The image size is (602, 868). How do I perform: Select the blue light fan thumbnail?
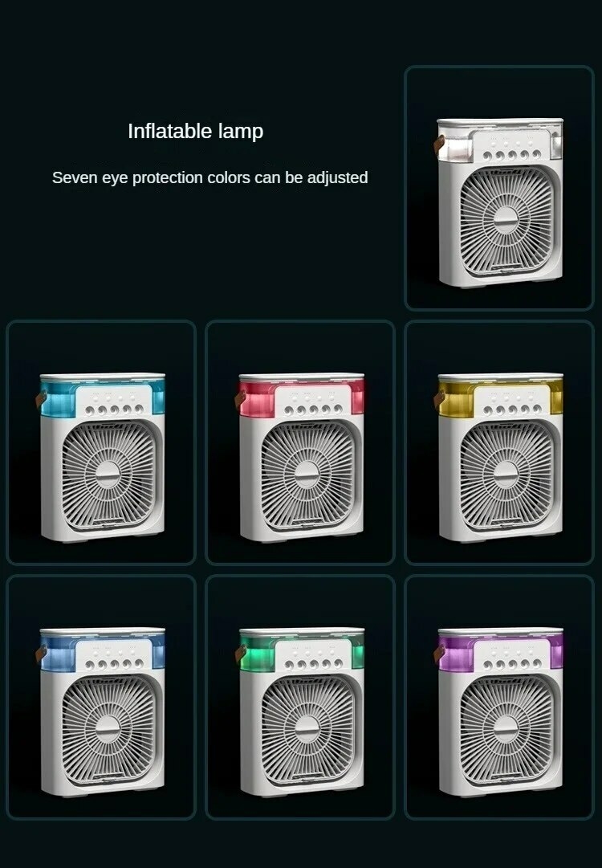tap(101, 697)
